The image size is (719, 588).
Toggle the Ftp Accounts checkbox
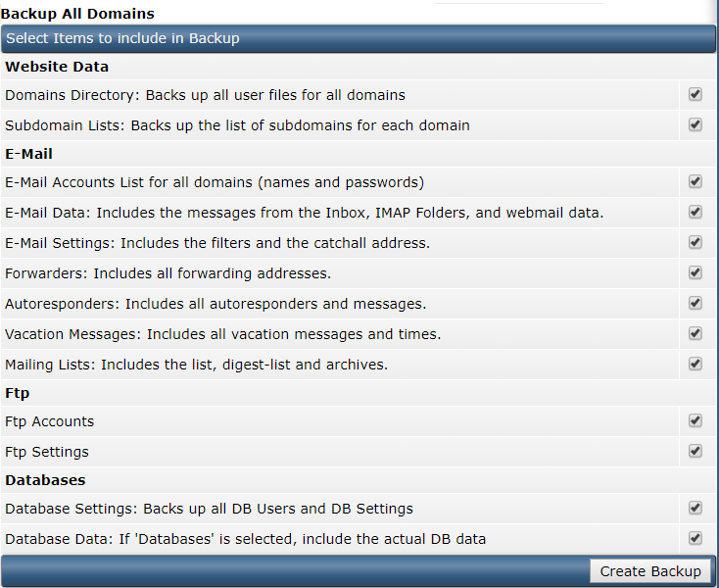point(695,420)
